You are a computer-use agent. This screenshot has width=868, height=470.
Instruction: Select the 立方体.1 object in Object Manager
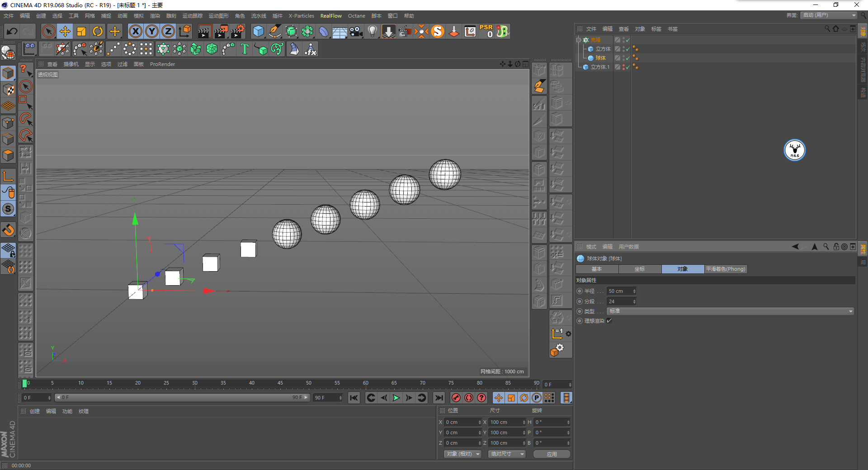tap(600, 67)
